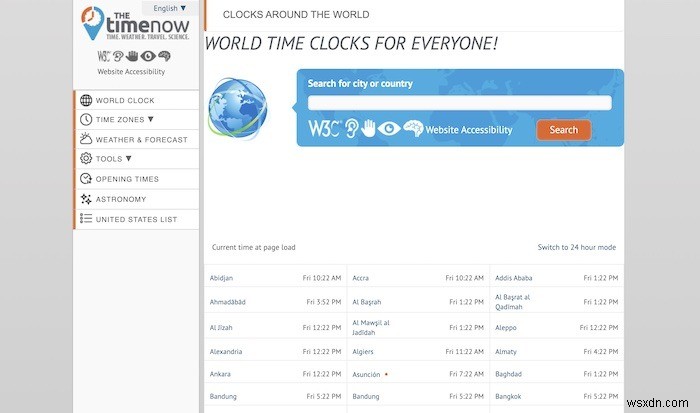Viewport: 700px width, 413px height.
Task: Open the Al Başrat al Qadīmah link
Action: click(x=512, y=302)
